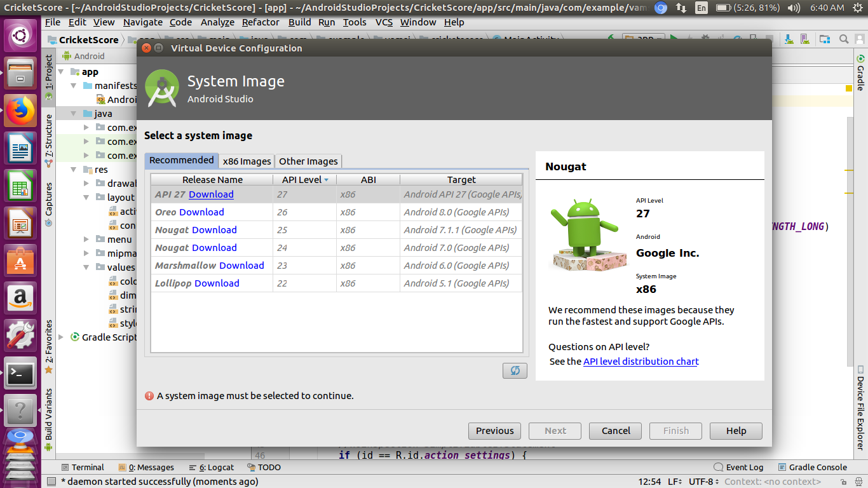Open Ubuntu Dash search icon
Screen dimensions: 868x488
[x=20, y=36]
